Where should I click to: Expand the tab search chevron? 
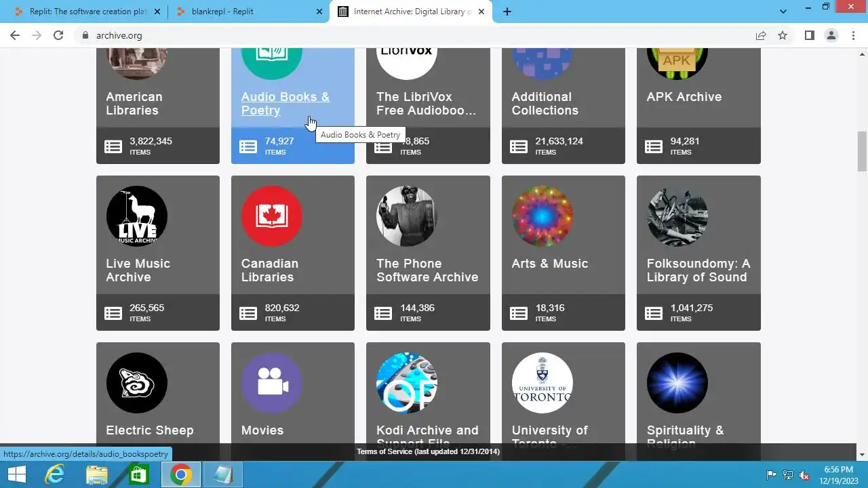(x=783, y=12)
